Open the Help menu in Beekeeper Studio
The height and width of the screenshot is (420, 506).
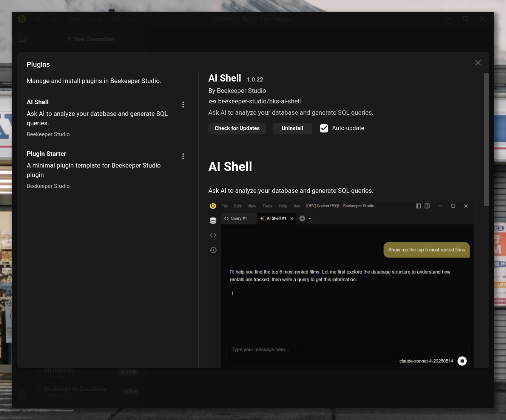click(x=116, y=19)
